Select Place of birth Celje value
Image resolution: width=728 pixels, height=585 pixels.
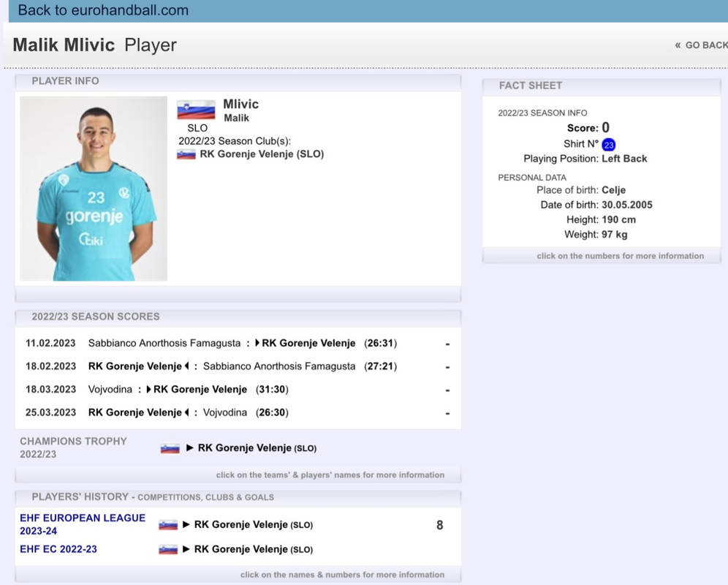[613, 190]
